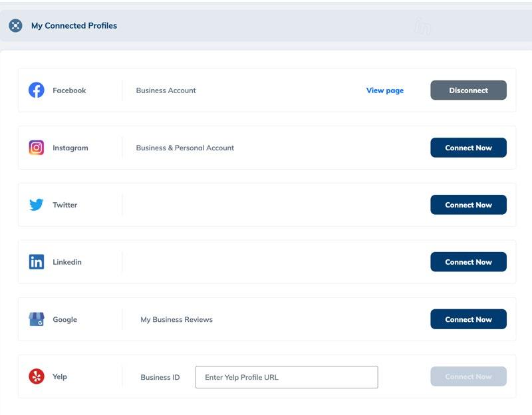This screenshot has width=532, height=415.
Task: Connect the LinkedIn profile
Action: [x=468, y=262]
